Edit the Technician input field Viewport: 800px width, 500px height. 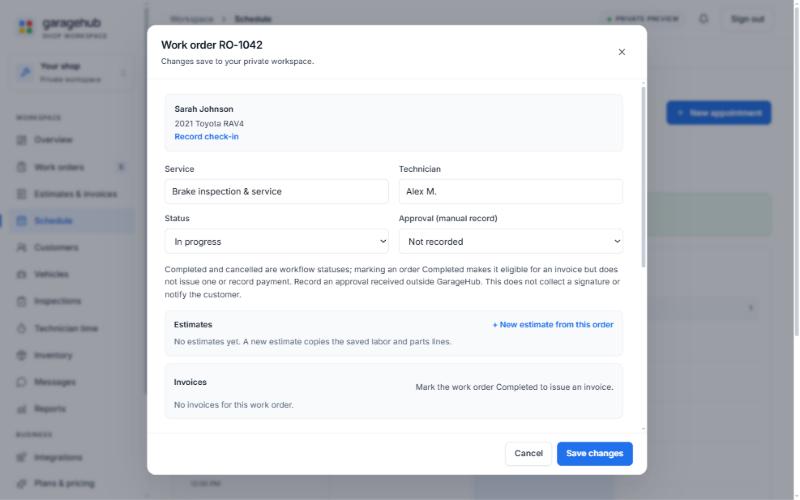point(510,191)
